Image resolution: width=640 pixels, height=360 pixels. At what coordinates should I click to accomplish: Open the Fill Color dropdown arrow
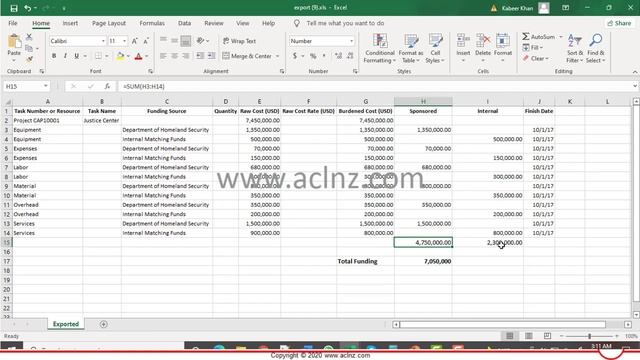[x=128, y=56]
